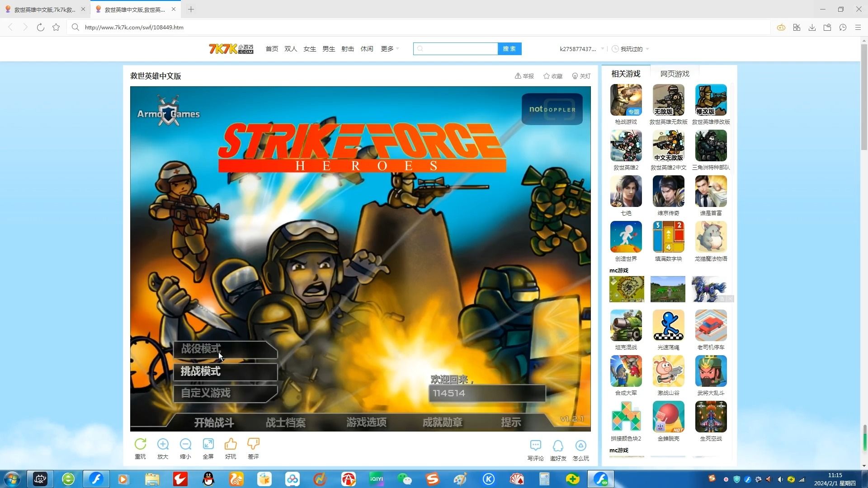The image size is (868, 488).
Task: Open the 三角洲特种部队 game
Action: (711, 145)
